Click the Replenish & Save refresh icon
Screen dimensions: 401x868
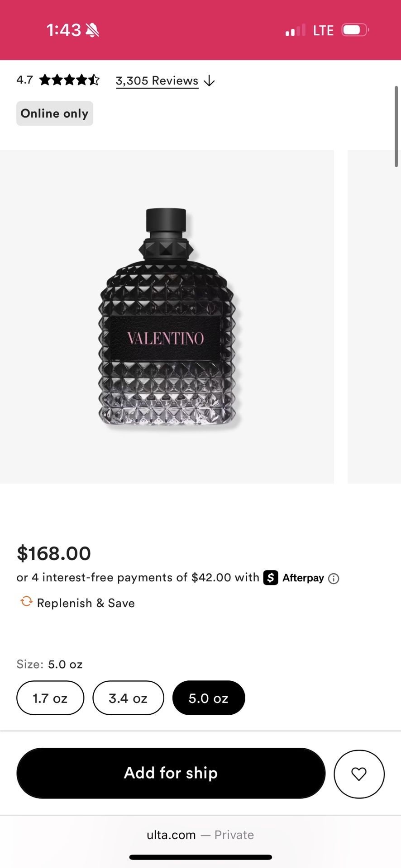pyautogui.click(x=26, y=602)
